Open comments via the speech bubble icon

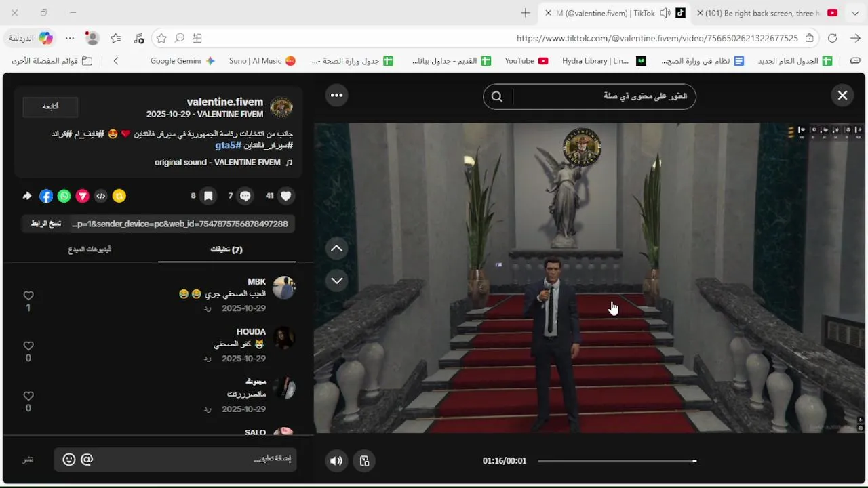click(245, 196)
